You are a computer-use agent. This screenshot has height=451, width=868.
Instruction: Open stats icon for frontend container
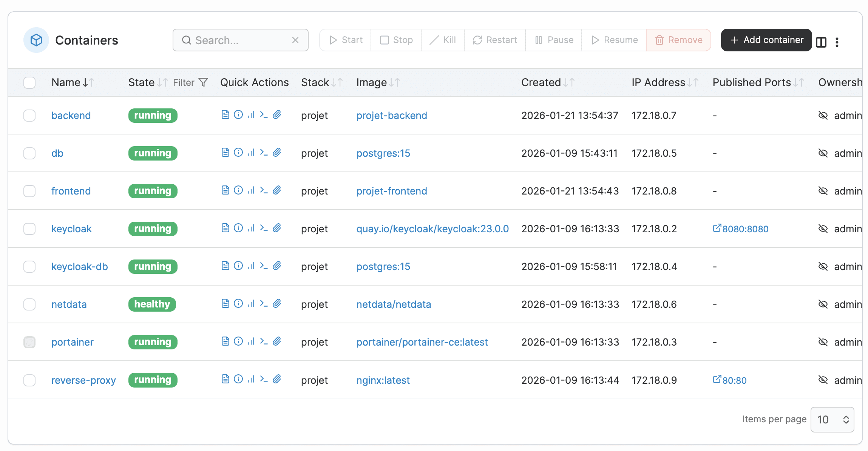(x=251, y=190)
